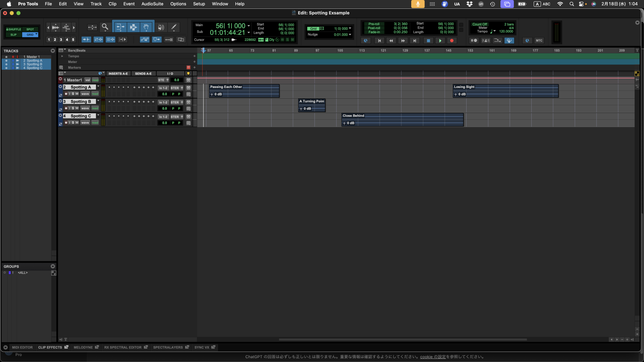This screenshot has height=362, width=644.
Task: Open the Nudge value dropdown
Action: (x=350, y=35)
